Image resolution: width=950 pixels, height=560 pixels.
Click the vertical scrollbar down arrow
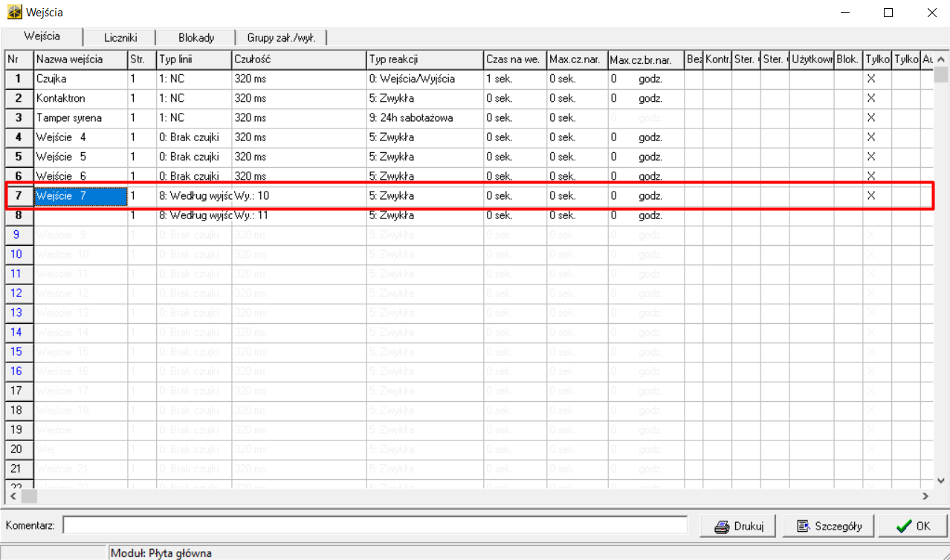pyautogui.click(x=941, y=480)
